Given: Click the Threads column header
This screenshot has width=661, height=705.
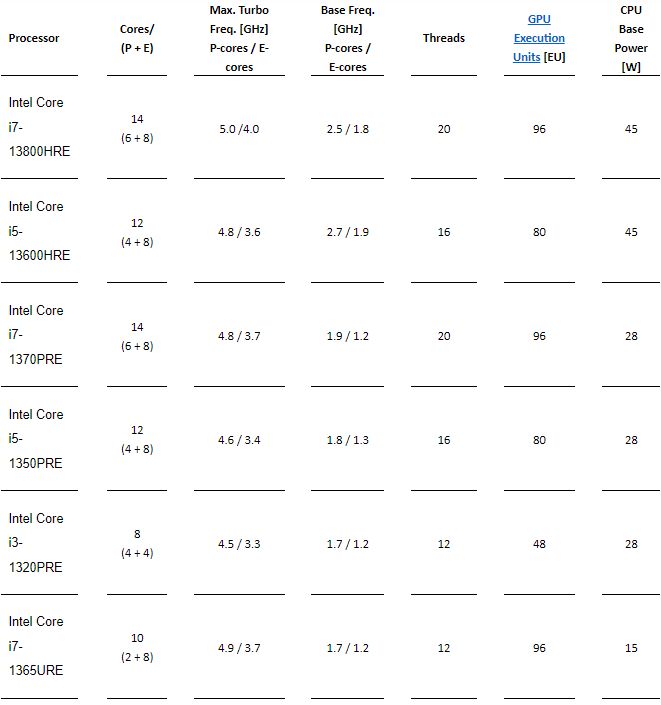Looking at the screenshot, I should [x=444, y=38].
